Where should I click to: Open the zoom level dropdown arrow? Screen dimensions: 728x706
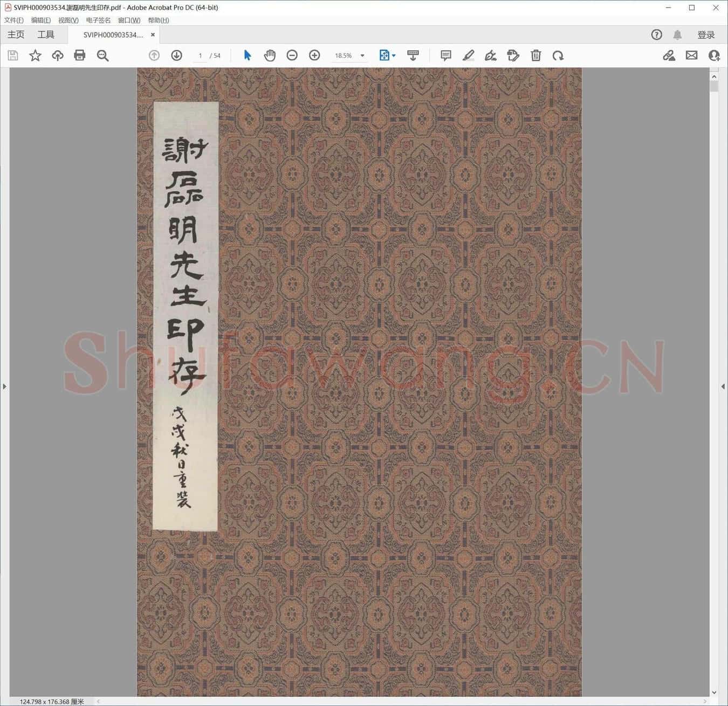[362, 56]
